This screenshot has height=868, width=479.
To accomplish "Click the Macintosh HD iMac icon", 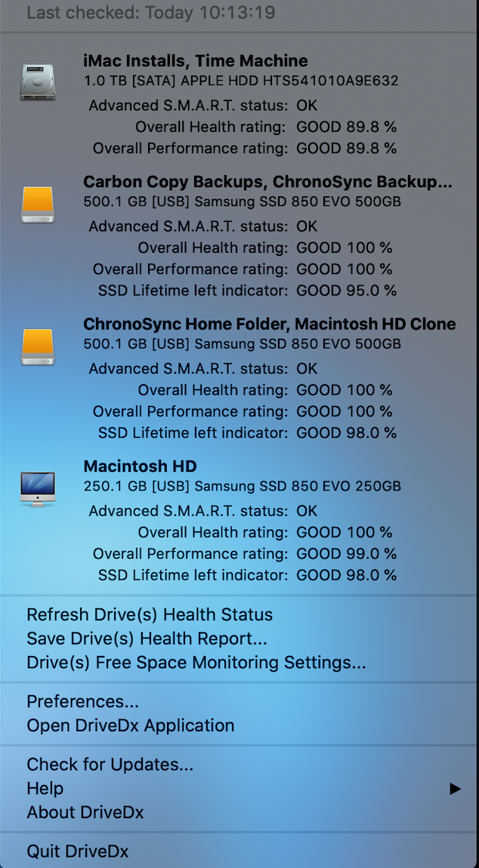I will (x=38, y=489).
